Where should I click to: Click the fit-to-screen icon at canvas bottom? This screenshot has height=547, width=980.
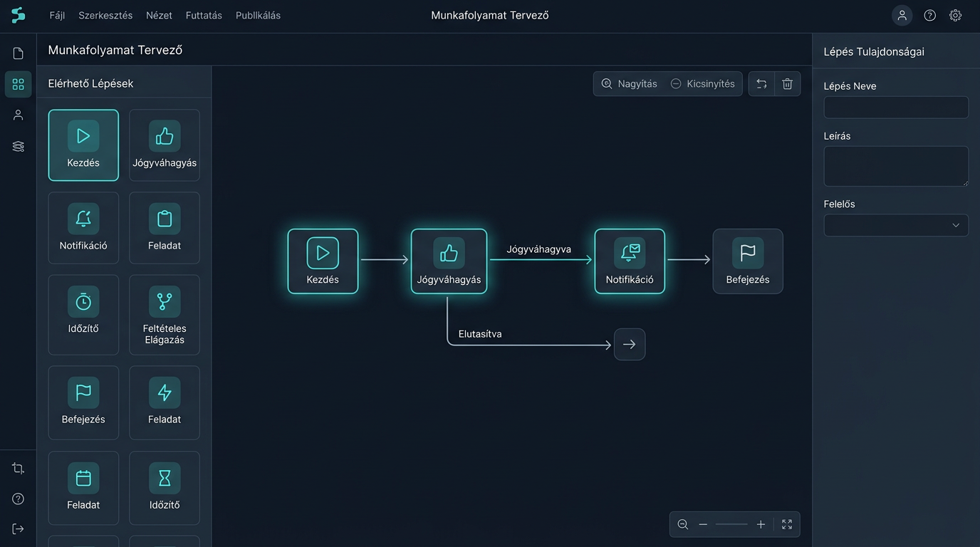pos(787,524)
